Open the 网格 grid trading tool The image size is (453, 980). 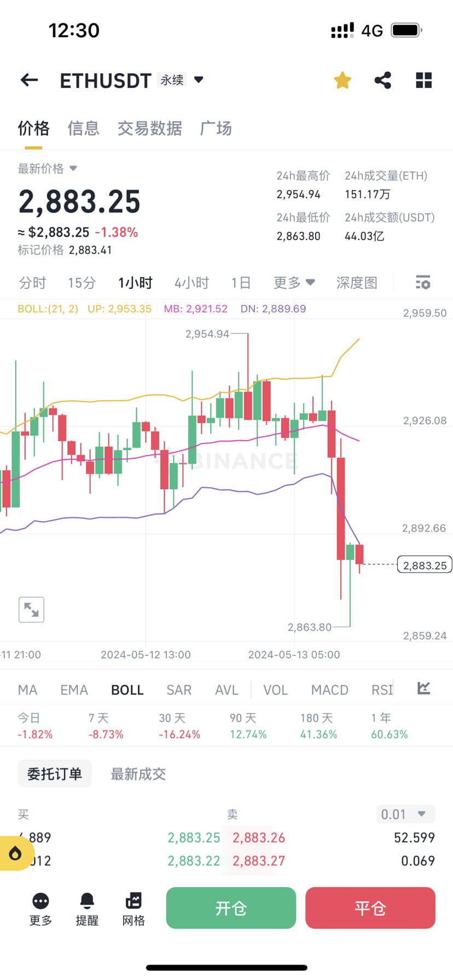(133, 908)
